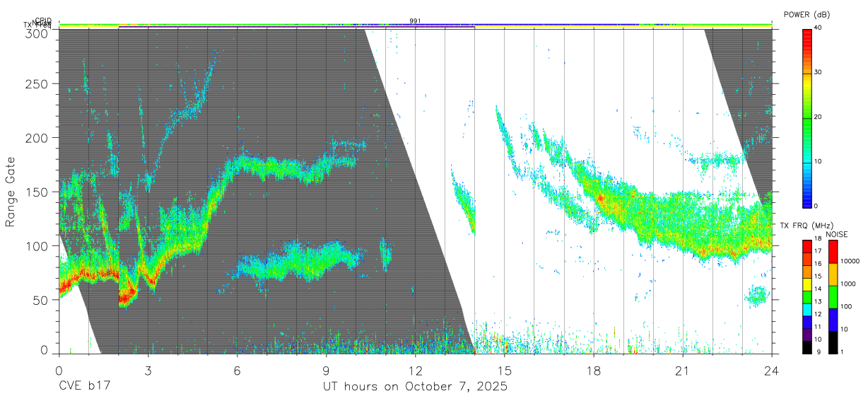Select the 15 label on TX FRQ scale
This screenshot has width=868, height=401.
click(817, 277)
